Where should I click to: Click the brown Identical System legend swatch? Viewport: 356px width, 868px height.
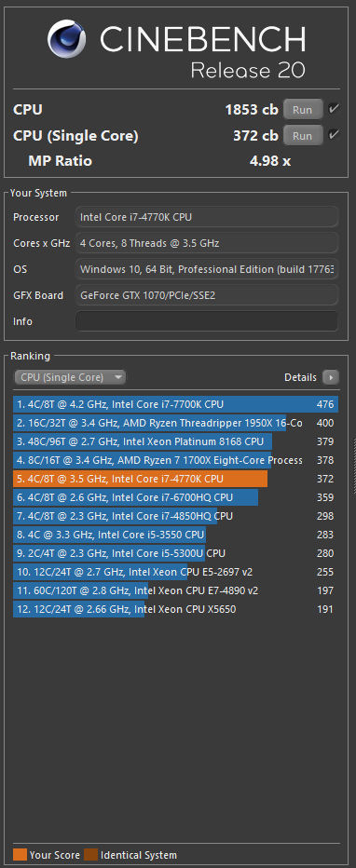pos(90,855)
